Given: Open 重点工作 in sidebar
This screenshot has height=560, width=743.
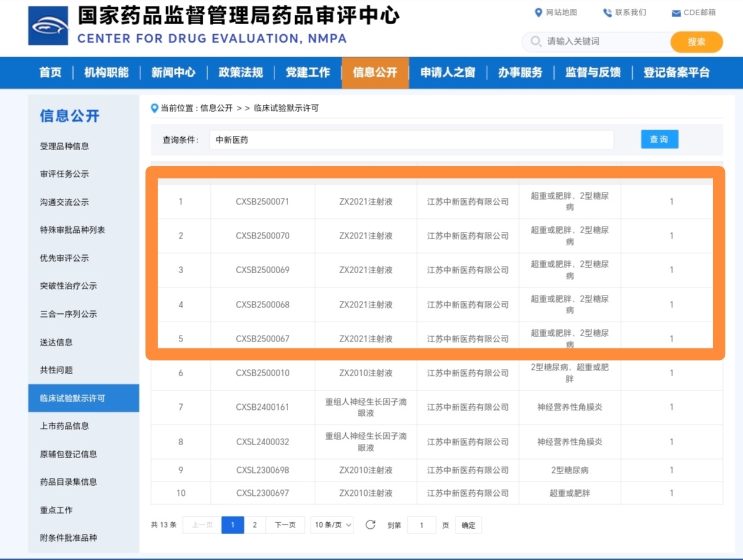Looking at the screenshot, I should click(x=56, y=510).
